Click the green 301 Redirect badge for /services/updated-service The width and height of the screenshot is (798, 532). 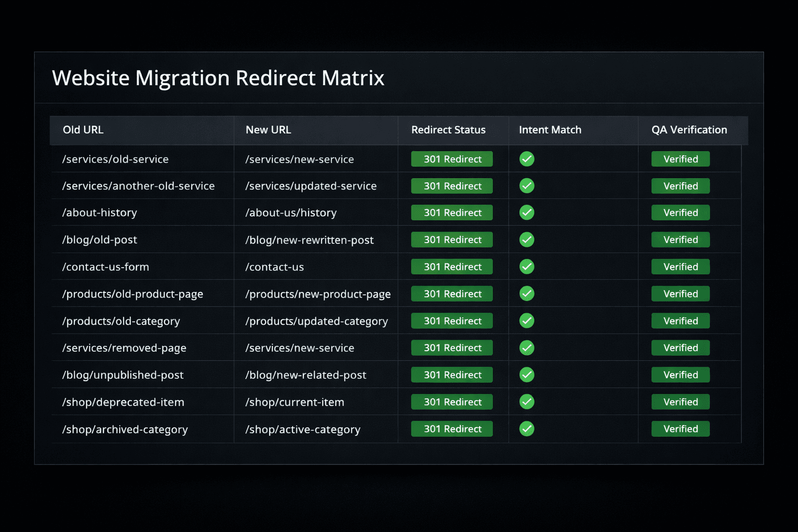[x=451, y=185]
